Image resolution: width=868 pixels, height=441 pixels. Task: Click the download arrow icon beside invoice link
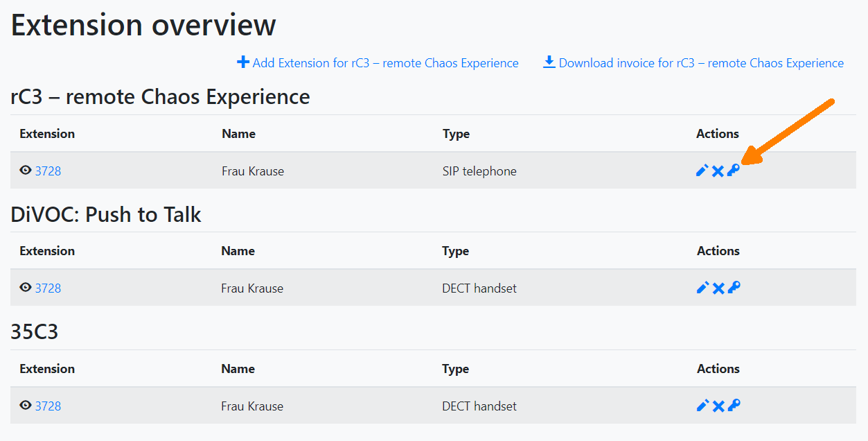[549, 62]
